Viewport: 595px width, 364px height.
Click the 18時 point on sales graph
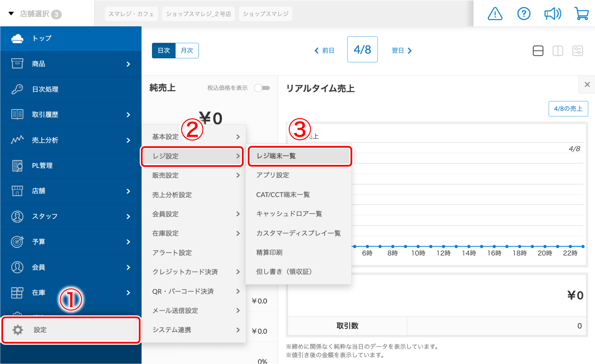[520, 246]
